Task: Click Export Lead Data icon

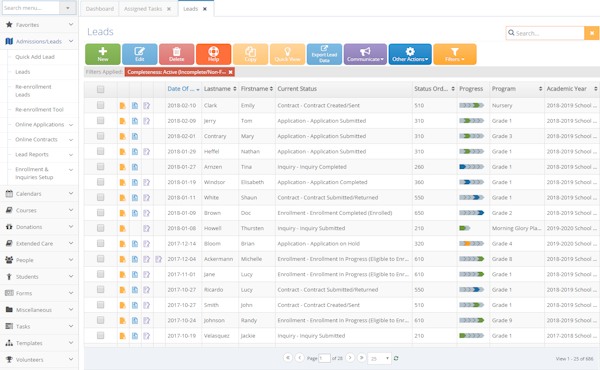Action: coord(324,54)
